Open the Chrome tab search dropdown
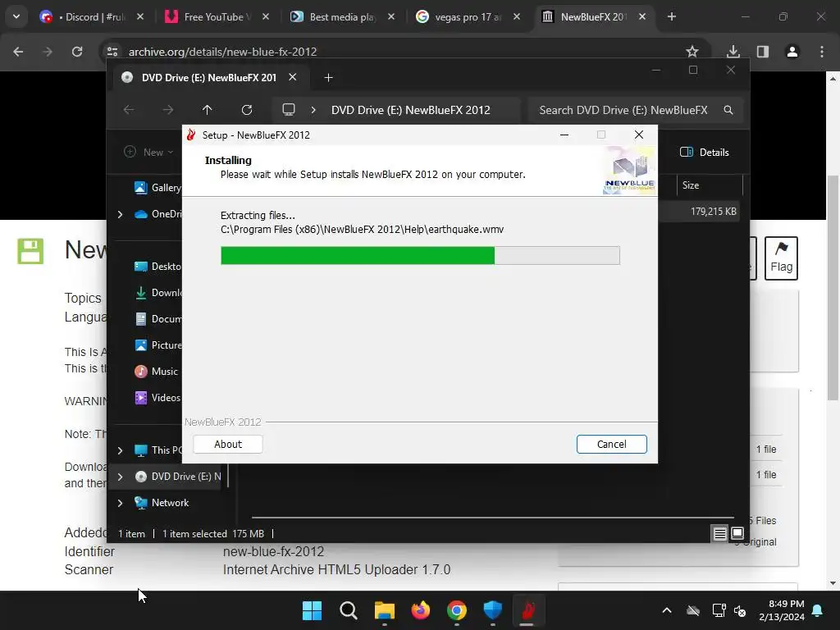The width and height of the screenshot is (840, 630). (x=16, y=17)
